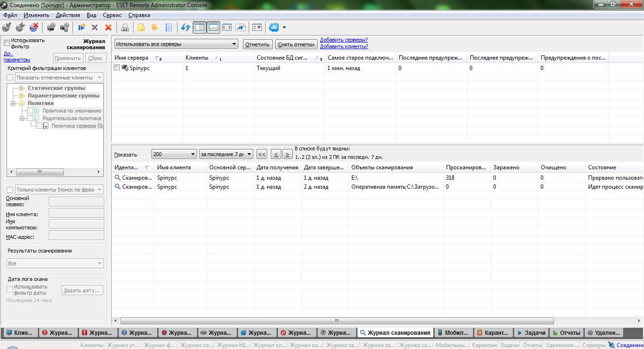Click the Статические группы folder icon
The width and height of the screenshot is (644, 349).
[x=21, y=88]
